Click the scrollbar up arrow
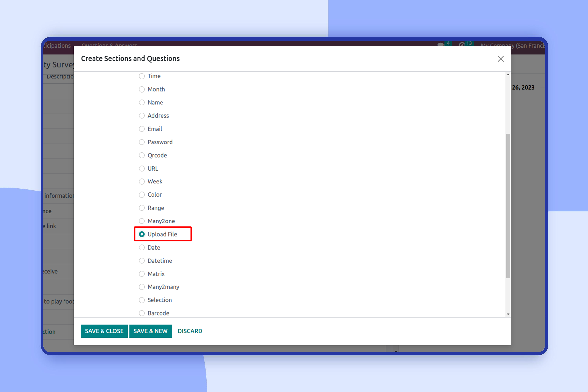 pos(508,75)
